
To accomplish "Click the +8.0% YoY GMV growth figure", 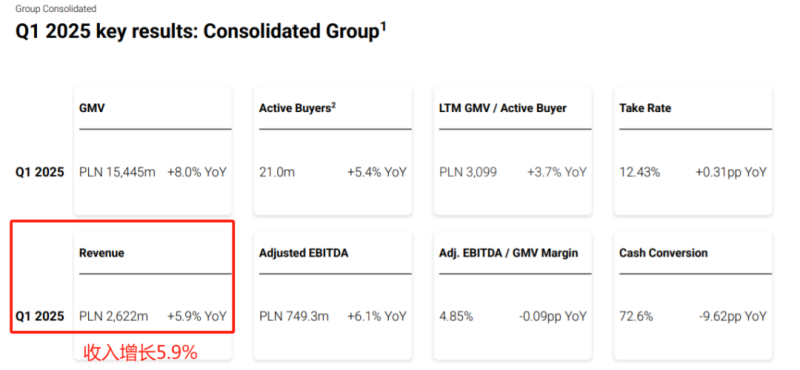I will coord(196,172).
